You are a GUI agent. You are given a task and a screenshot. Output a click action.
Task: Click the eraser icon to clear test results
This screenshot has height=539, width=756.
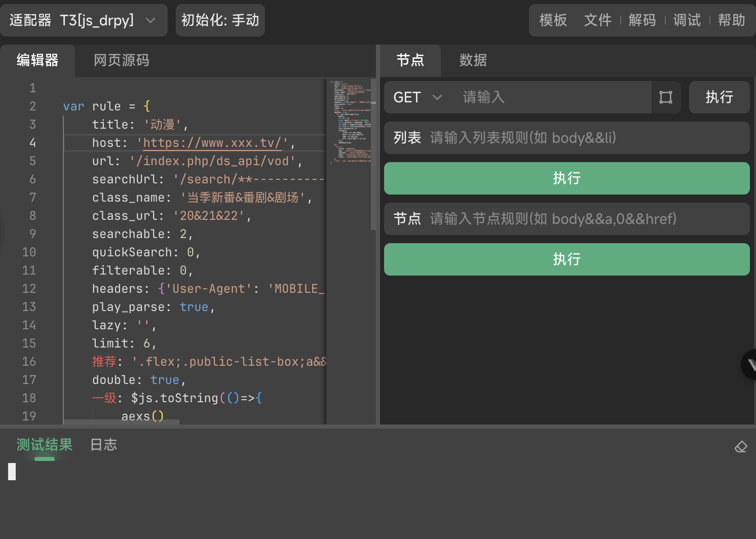point(741,446)
